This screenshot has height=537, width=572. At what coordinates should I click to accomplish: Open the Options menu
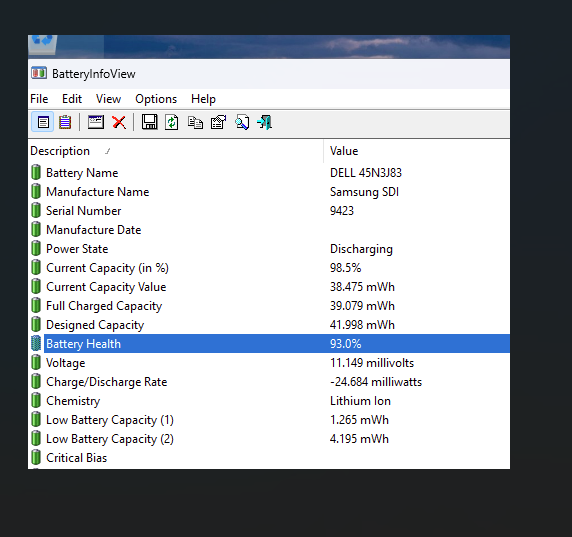[x=156, y=99]
